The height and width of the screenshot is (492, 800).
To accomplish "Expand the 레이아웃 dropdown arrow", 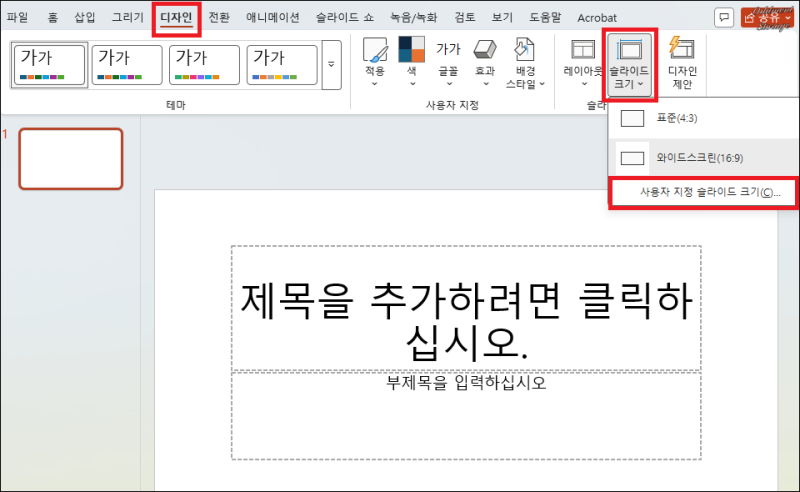I will pyautogui.click(x=584, y=84).
